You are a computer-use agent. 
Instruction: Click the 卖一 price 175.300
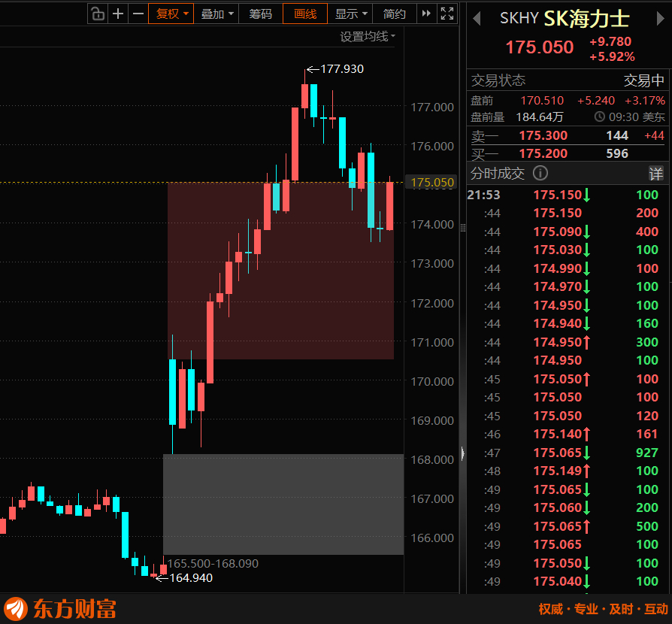pyautogui.click(x=543, y=135)
